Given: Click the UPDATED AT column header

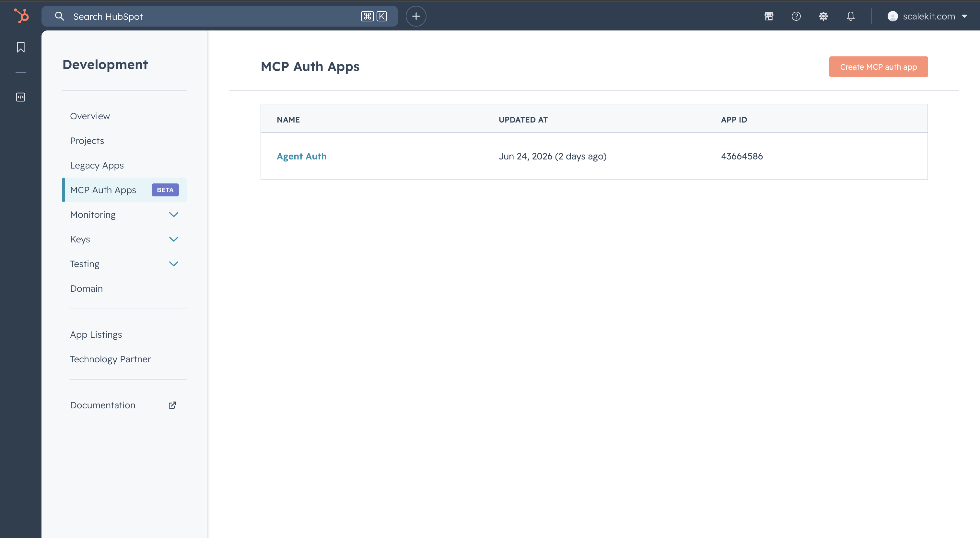Looking at the screenshot, I should coord(523,120).
